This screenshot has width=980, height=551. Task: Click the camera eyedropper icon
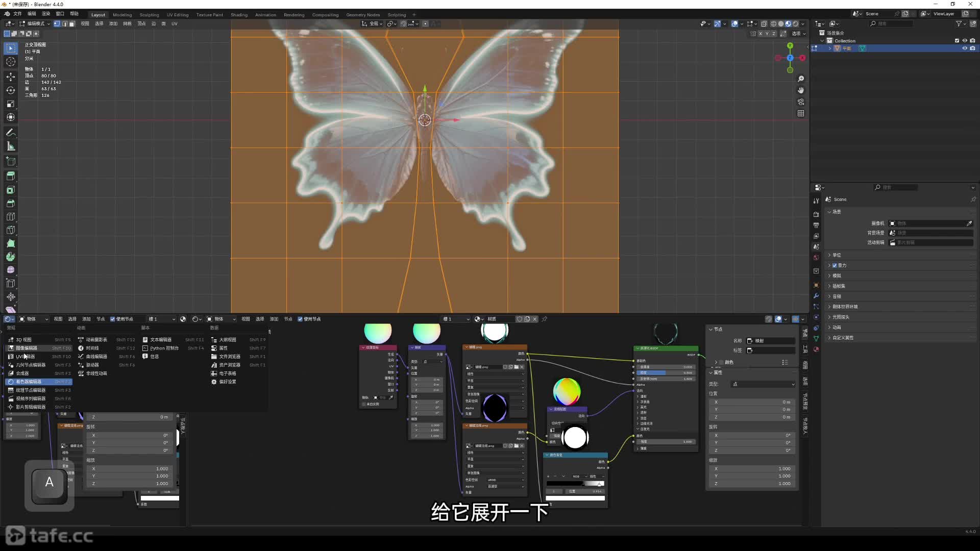coord(969,223)
